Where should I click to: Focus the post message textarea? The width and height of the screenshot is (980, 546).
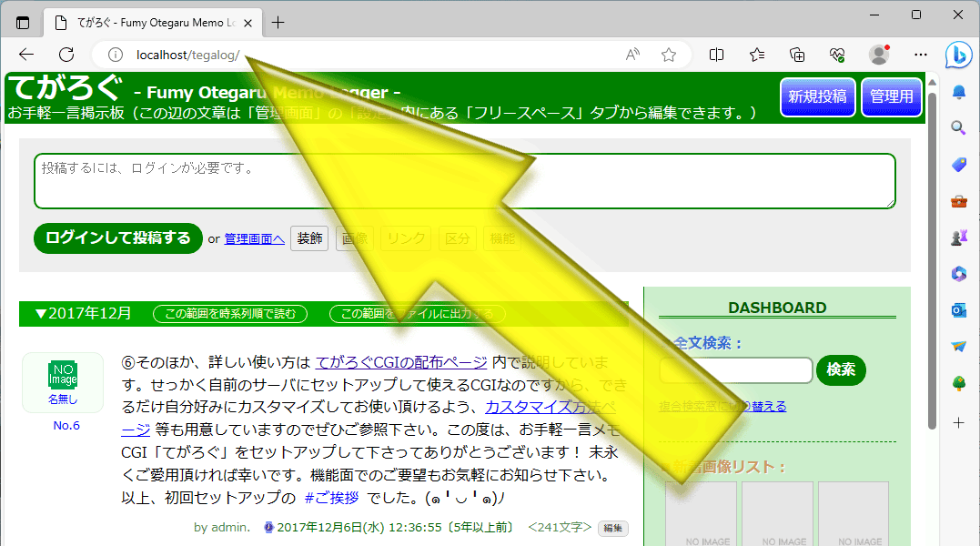click(x=464, y=180)
